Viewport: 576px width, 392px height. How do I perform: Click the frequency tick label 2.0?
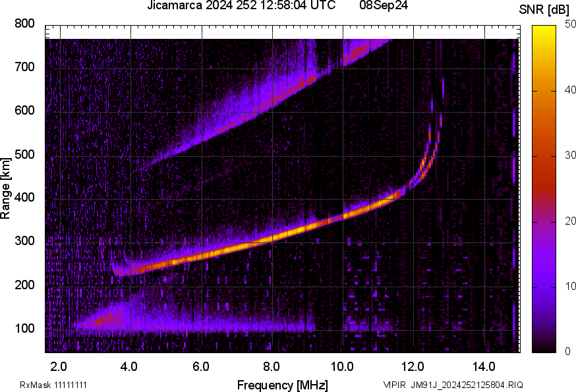pyautogui.click(x=59, y=366)
